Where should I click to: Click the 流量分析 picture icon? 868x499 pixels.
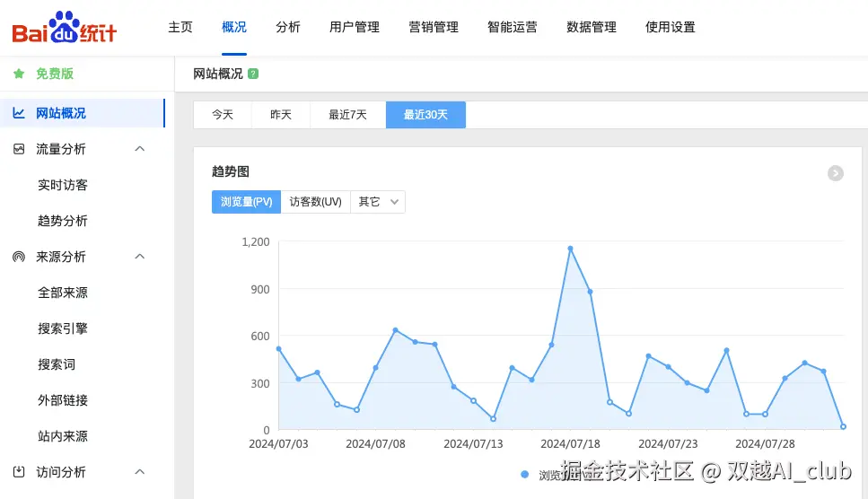click(19, 149)
